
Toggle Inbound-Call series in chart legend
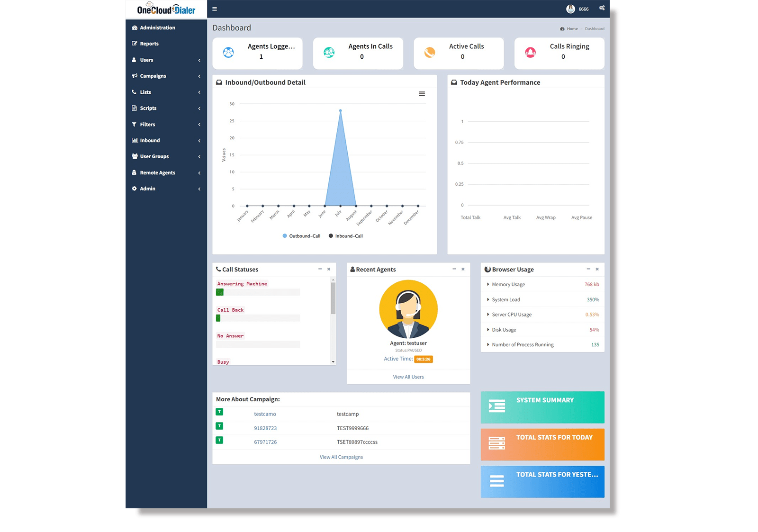pyautogui.click(x=346, y=236)
